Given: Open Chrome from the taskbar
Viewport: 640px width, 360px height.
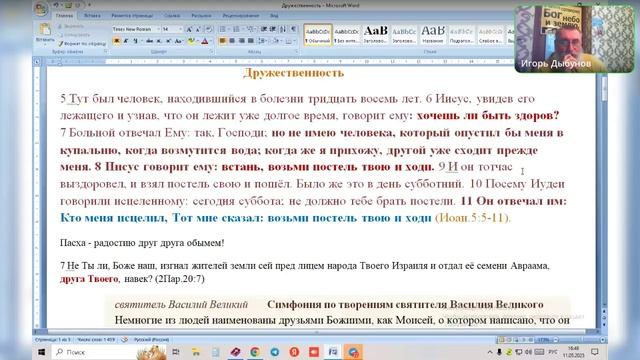Looking at the screenshot, I should (255, 352).
